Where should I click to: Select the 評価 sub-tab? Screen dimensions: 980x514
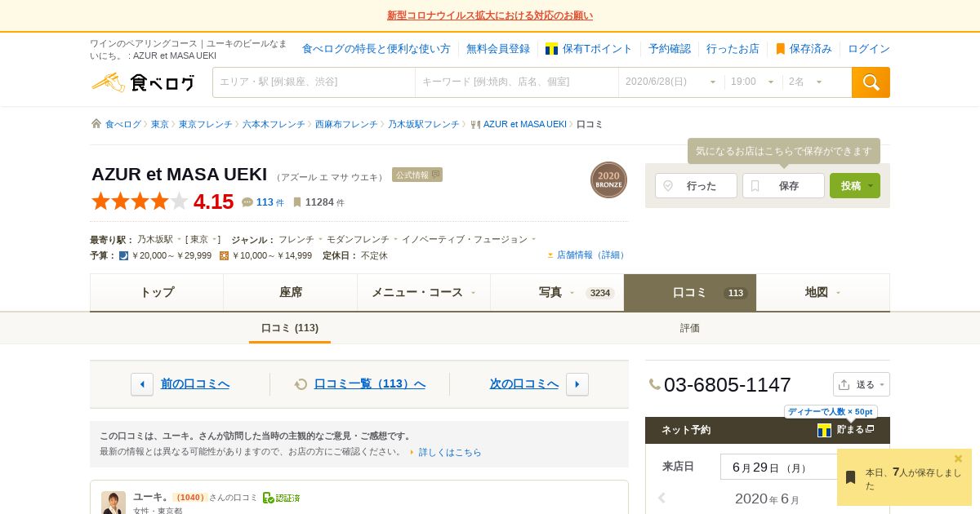(690, 328)
